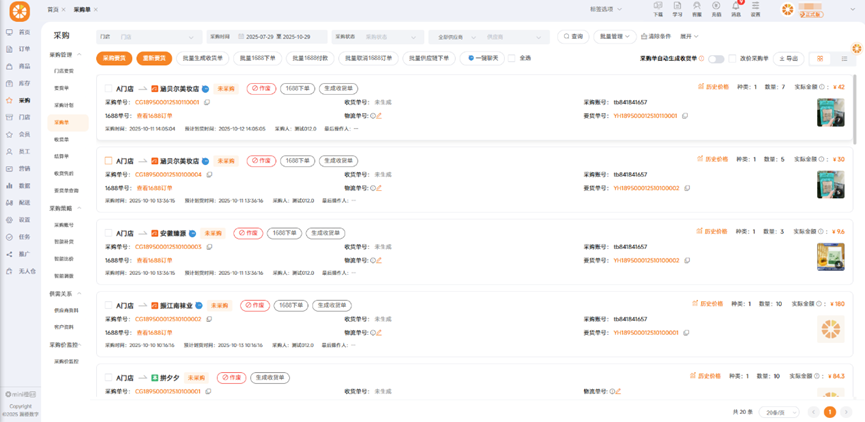Click the 导出 export button
865x422 pixels.
click(x=788, y=58)
